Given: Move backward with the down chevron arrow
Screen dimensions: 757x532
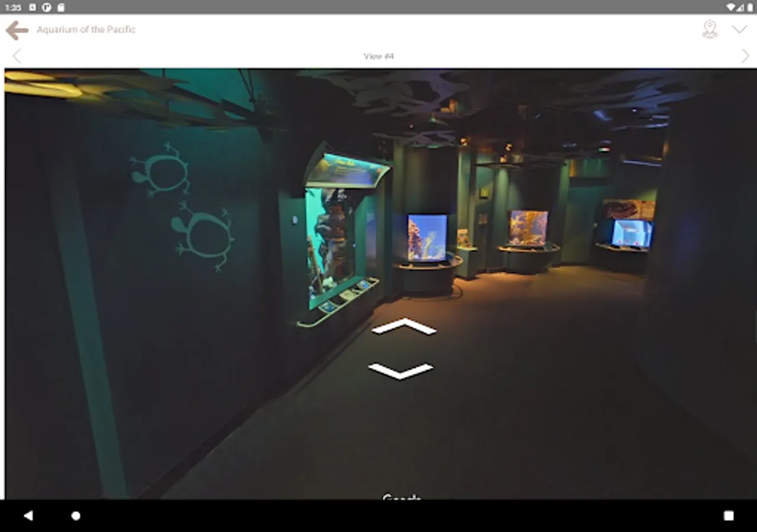Looking at the screenshot, I should coord(400,371).
